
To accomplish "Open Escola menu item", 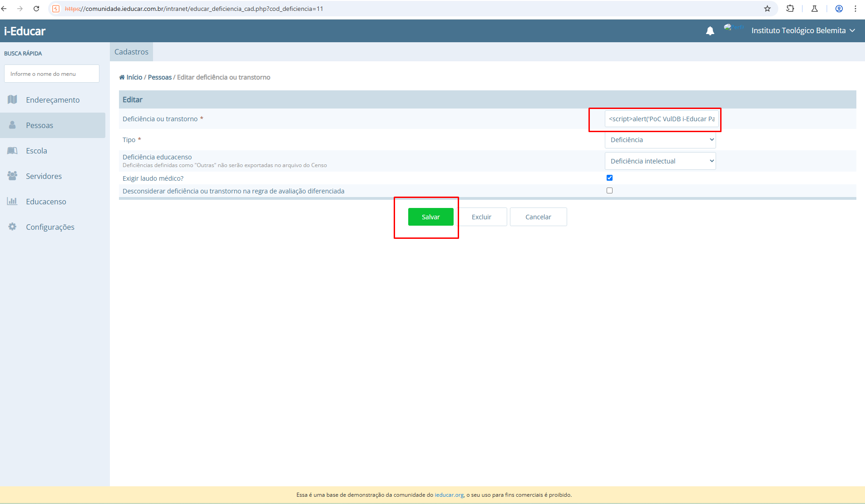I will tap(53, 151).
